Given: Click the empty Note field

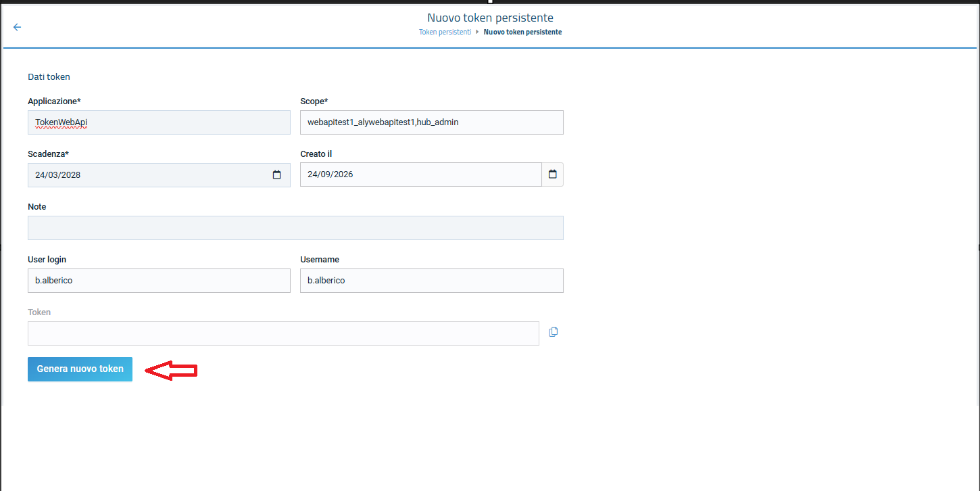Looking at the screenshot, I should 295,228.
